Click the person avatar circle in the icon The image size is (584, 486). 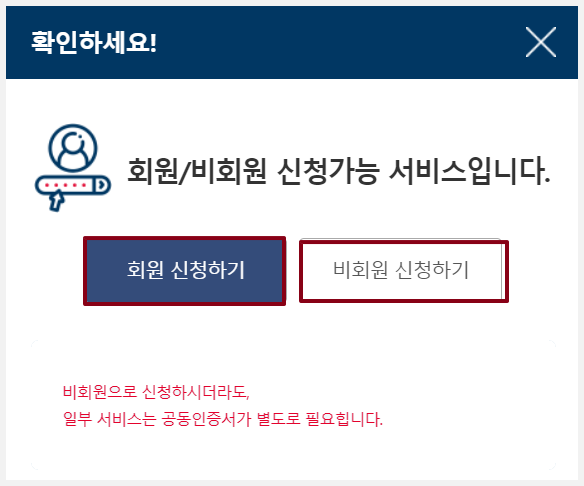[x=73, y=148]
